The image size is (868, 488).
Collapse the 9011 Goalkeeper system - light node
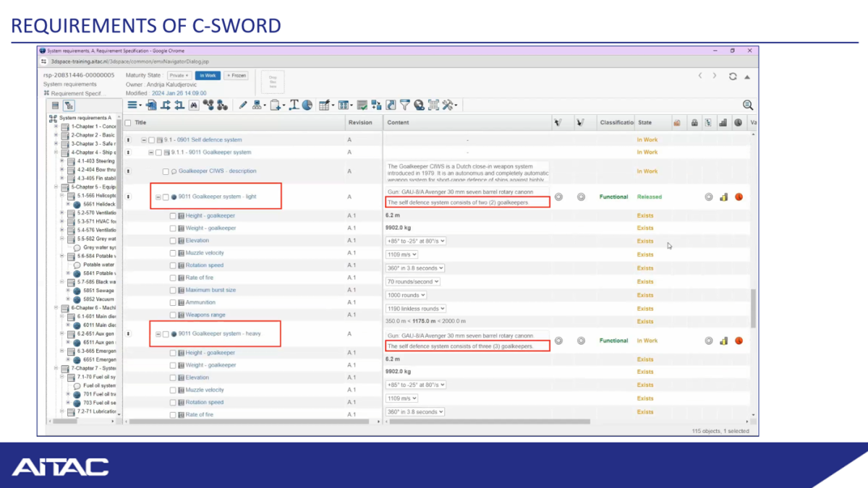(158, 197)
